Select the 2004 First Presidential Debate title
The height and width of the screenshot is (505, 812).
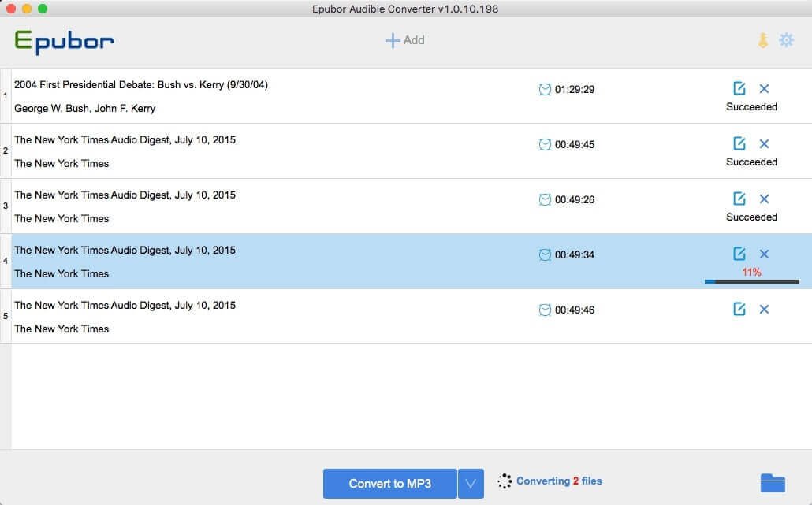tap(141, 85)
